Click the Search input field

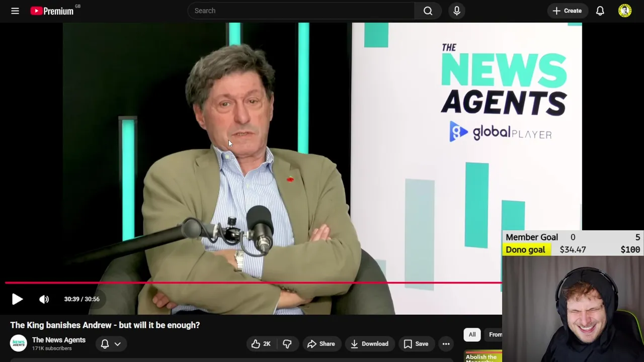click(301, 11)
